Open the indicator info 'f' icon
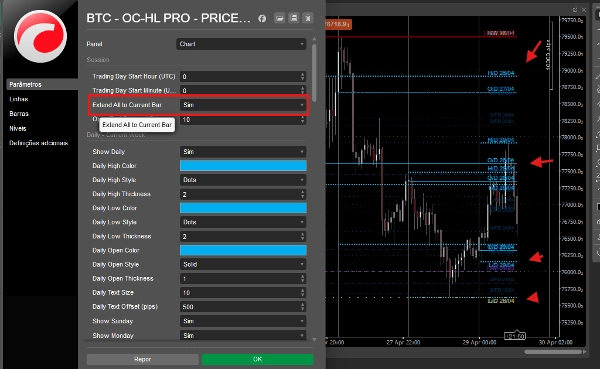600x369 pixels. pos(262,18)
